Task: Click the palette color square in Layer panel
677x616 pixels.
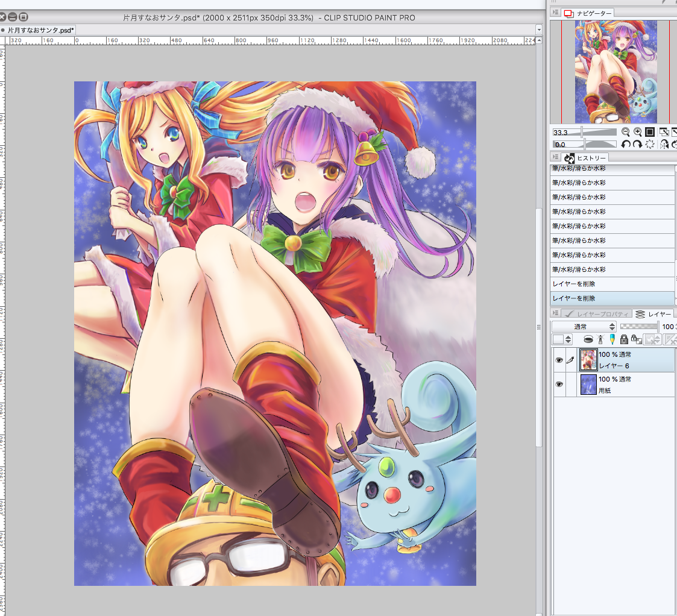Action: 558,340
